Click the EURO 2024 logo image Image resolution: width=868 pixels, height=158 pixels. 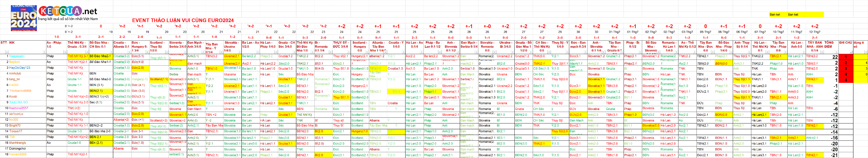pos(23,17)
